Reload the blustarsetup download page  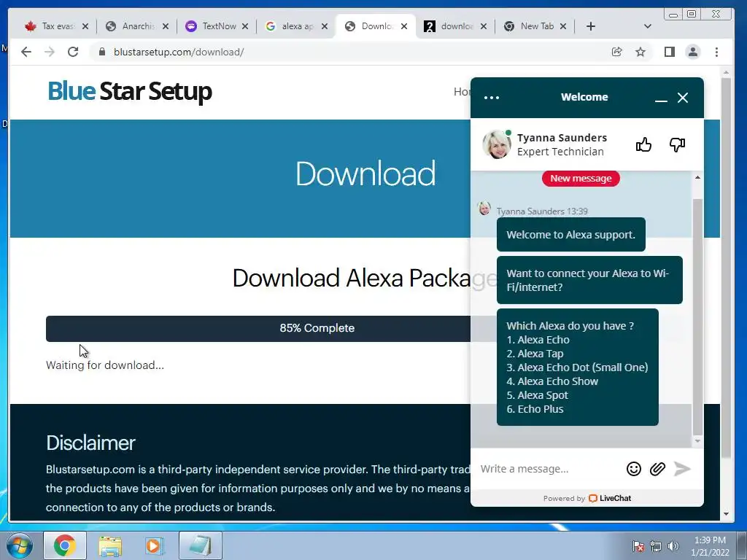(73, 52)
